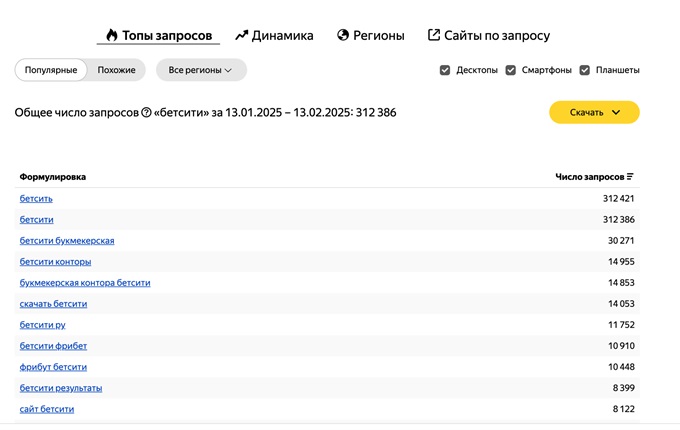Click the 14 053 count value
The height and width of the screenshot is (430, 680).
pos(621,304)
